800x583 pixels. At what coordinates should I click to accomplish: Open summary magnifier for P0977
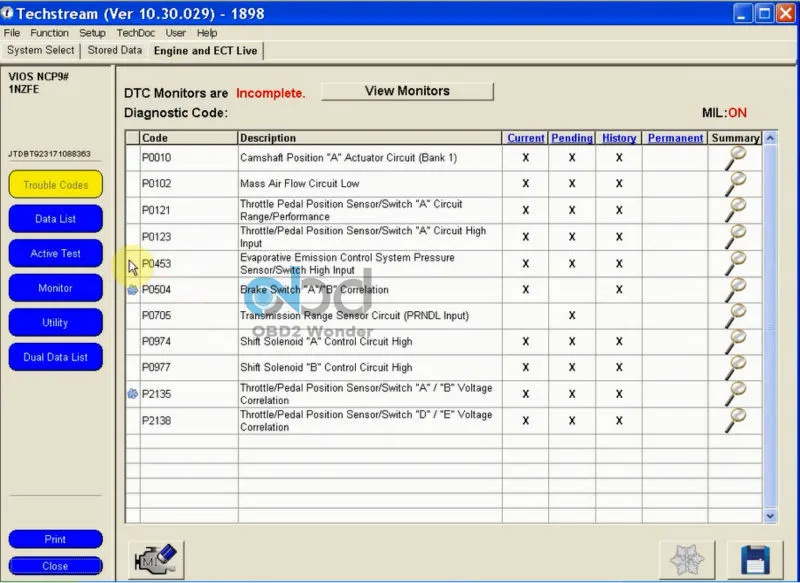(x=735, y=368)
